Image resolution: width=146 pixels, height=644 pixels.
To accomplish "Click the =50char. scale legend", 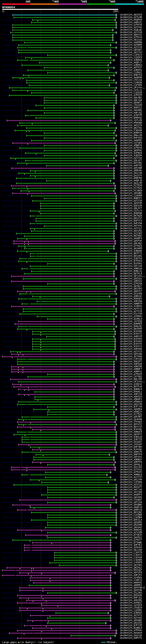I will (109, 642).
